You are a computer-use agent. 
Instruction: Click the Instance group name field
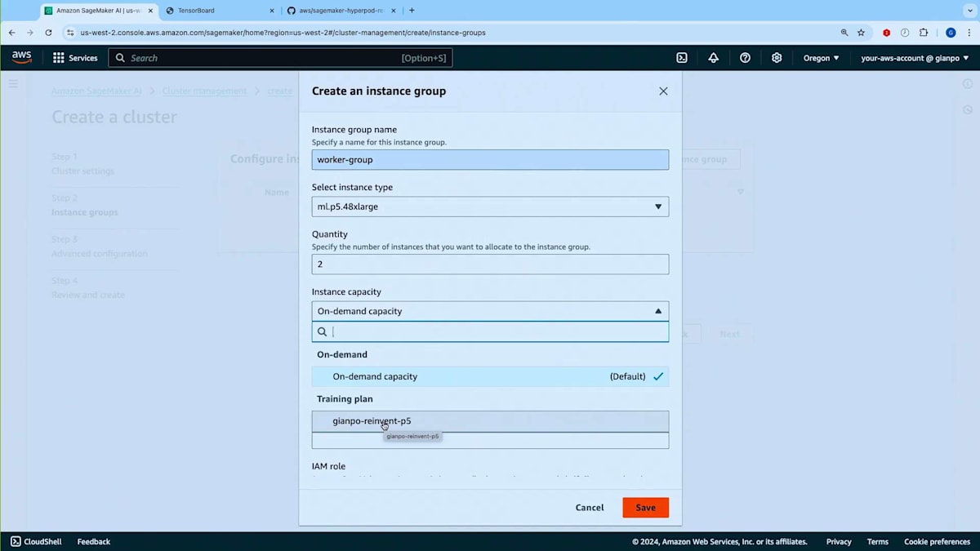tap(490, 160)
